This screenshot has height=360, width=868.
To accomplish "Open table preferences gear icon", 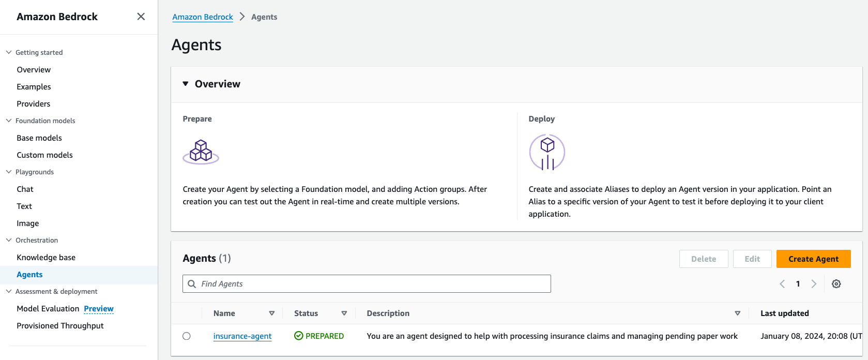I will pyautogui.click(x=836, y=284).
